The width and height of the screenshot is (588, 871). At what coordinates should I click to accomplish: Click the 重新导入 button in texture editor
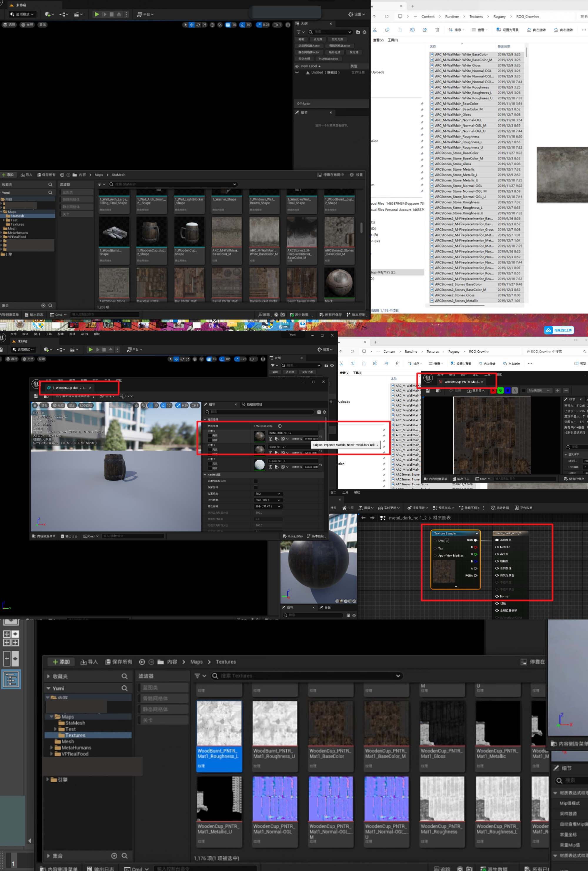click(476, 391)
